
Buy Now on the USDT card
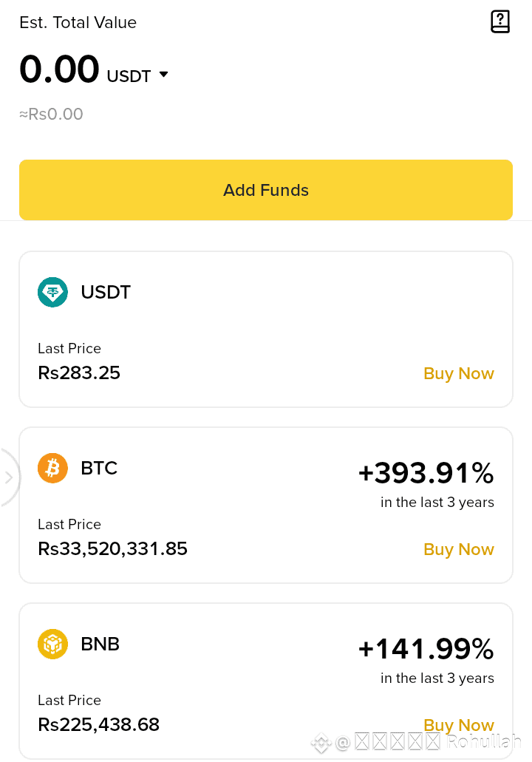459,373
